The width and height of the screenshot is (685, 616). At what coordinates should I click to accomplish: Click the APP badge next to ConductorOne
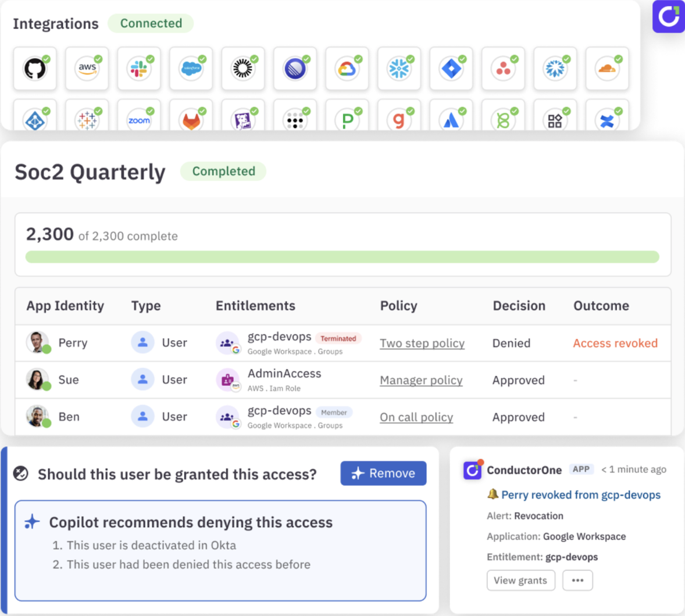point(581,470)
